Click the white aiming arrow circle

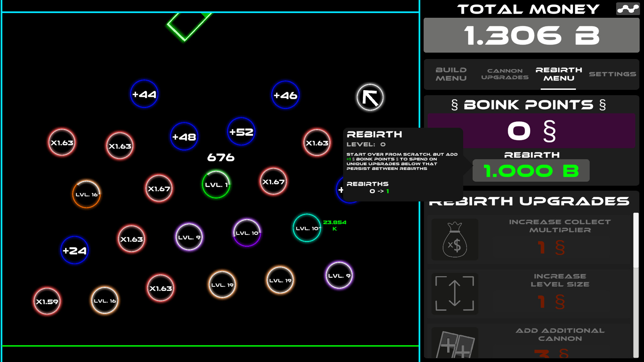pyautogui.click(x=370, y=97)
